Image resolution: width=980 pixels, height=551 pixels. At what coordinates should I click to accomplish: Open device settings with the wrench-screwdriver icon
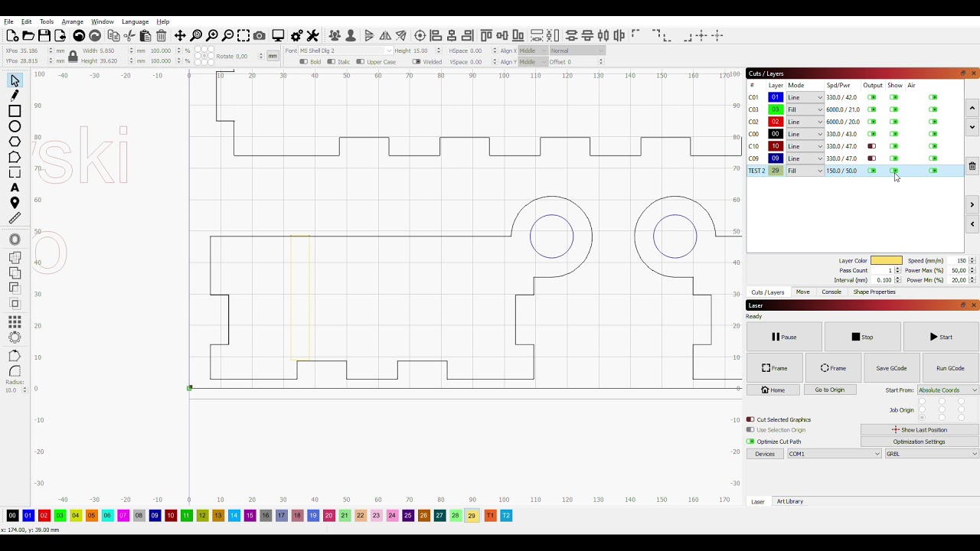point(312,35)
